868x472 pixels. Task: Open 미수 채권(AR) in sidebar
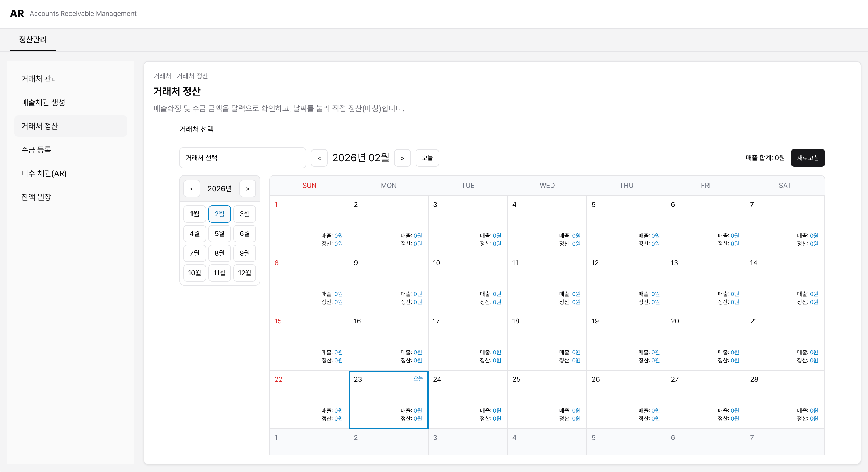point(44,173)
